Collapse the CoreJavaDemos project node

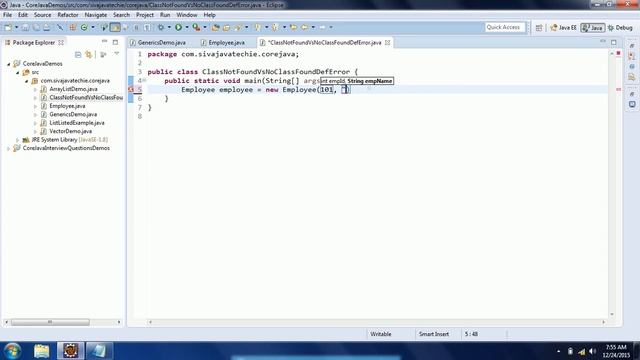coord(9,64)
